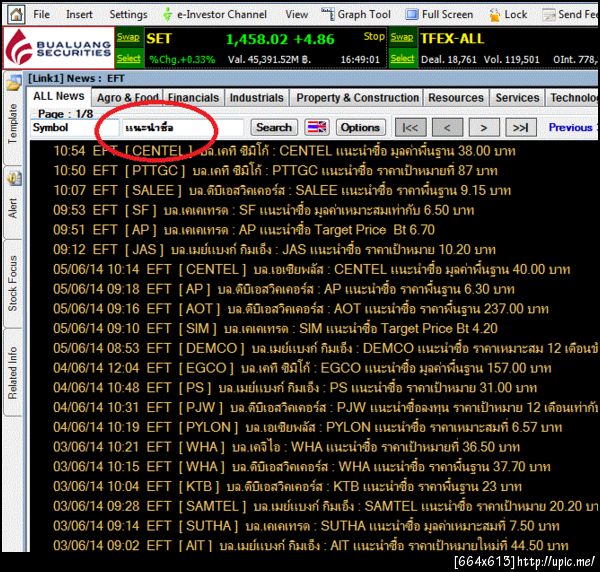Open the e-Investor Channel icon
The width and height of the screenshot is (600, 572).
[x=167, y=15]
